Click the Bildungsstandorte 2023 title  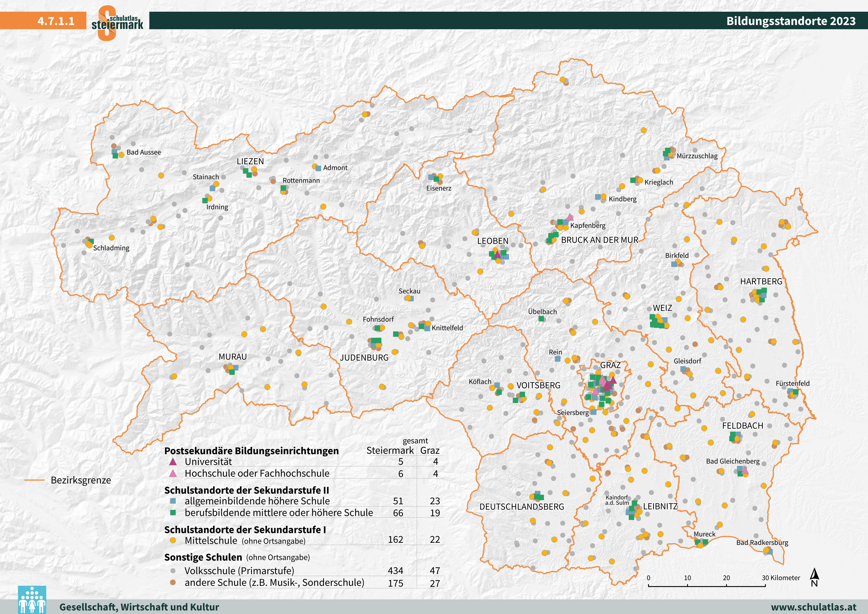[x=791, y=21]
